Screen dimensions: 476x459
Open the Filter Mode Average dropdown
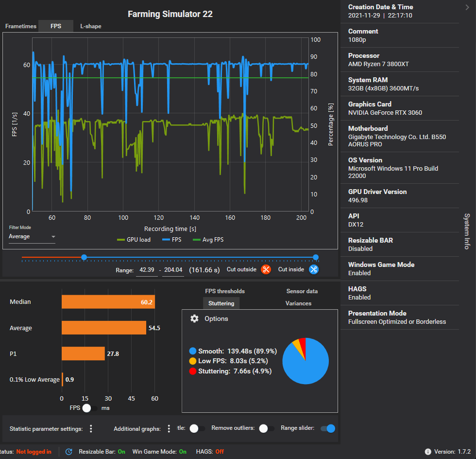pos(32,236)
